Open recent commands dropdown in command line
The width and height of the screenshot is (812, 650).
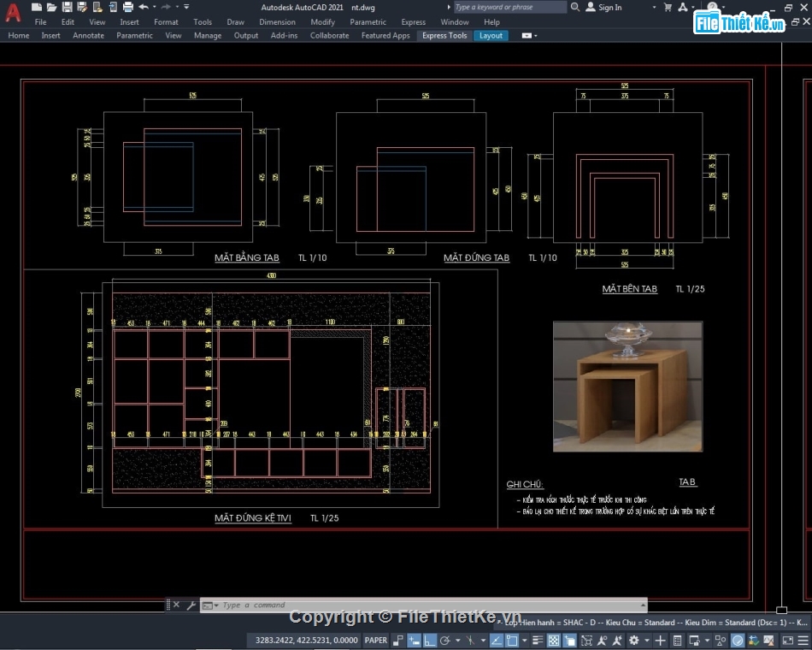tap(210, 605)
